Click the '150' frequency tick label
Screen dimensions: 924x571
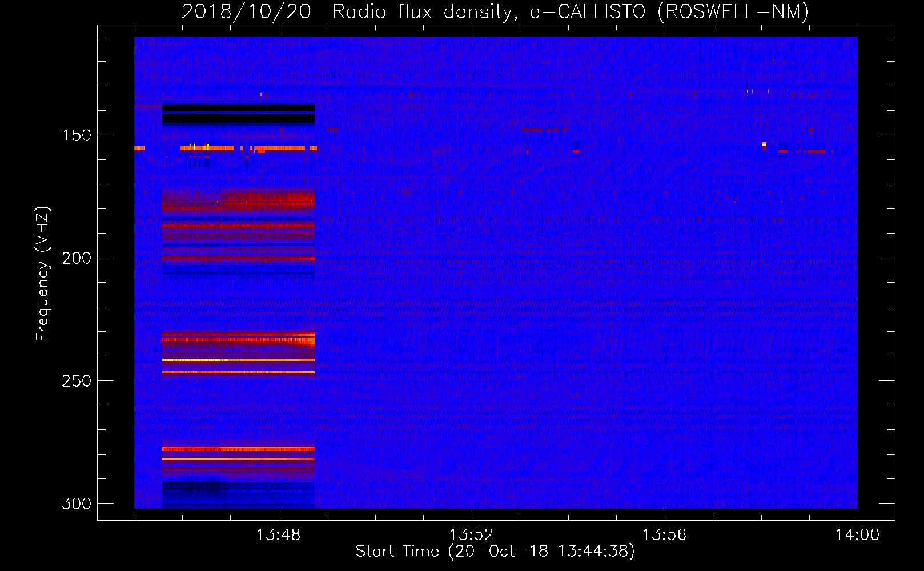pos(77,135)
